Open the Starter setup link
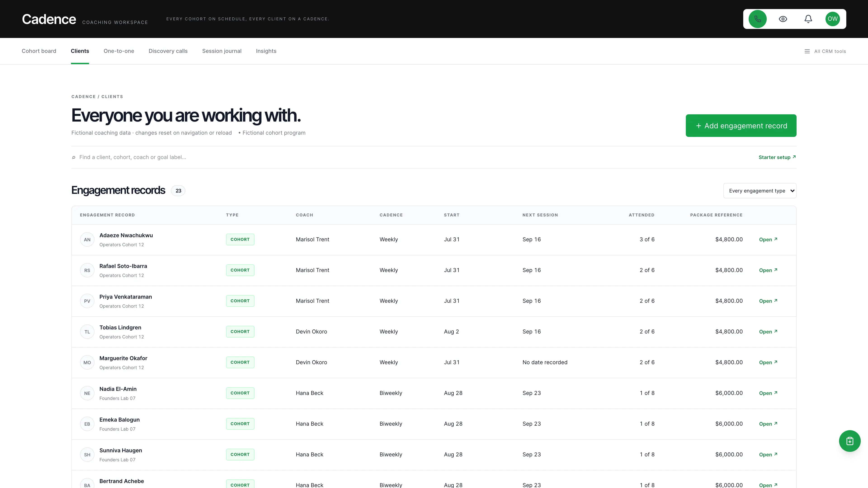This screenshot has height=488, width=868. (777, 157)
